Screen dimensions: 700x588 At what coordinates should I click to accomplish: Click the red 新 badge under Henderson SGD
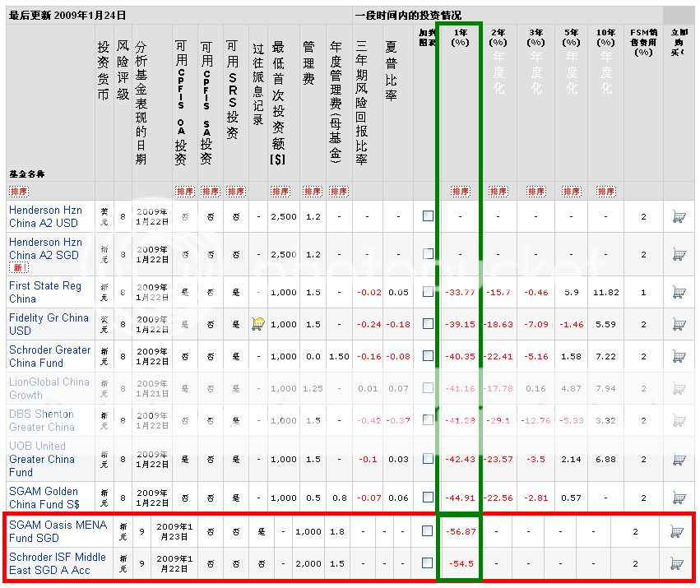click(19, 268)
